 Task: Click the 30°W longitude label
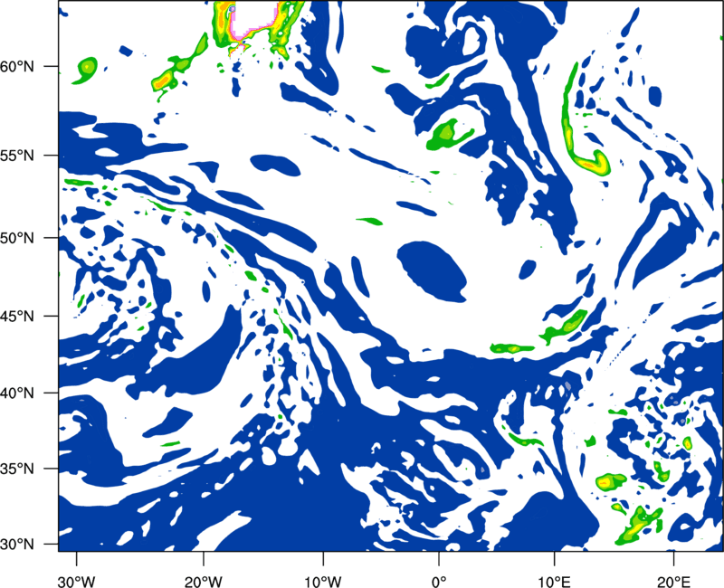point(76,582)
